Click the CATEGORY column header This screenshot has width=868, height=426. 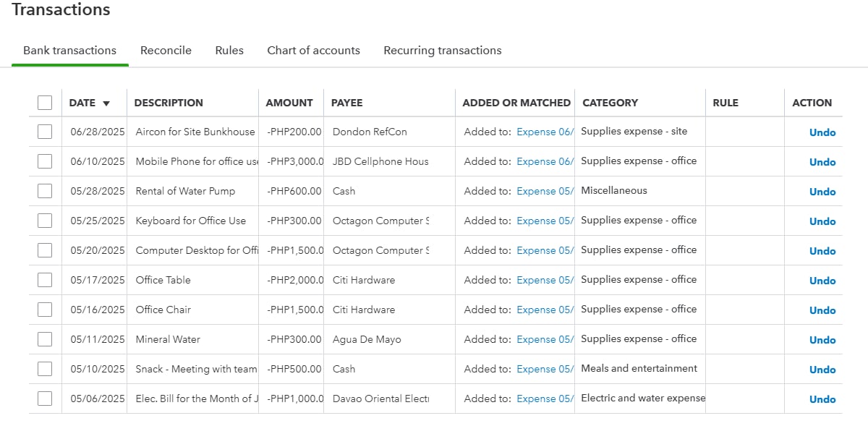click(610, 103)
